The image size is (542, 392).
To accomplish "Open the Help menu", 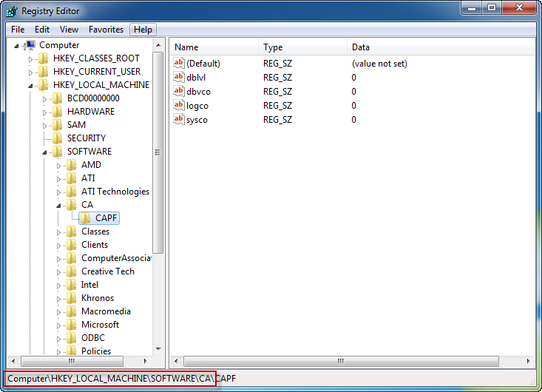I will [143, 30].
